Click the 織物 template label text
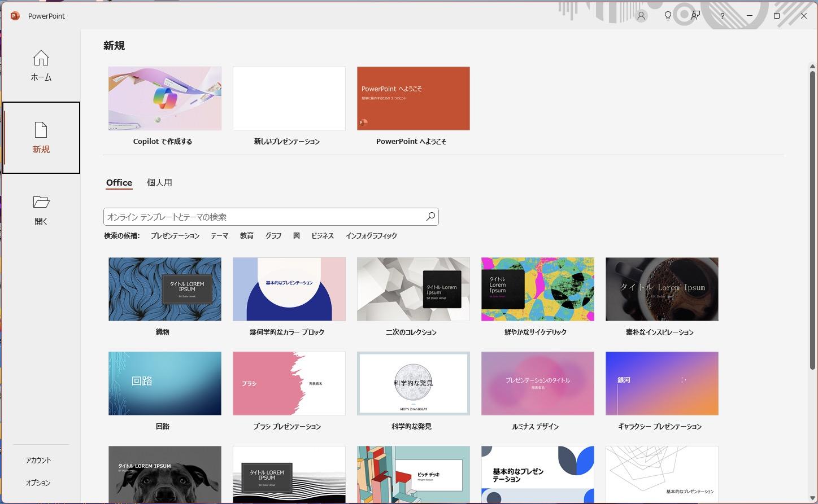Image resolution: width=818 pixels, height=504 pixels. tap(163, 332)
